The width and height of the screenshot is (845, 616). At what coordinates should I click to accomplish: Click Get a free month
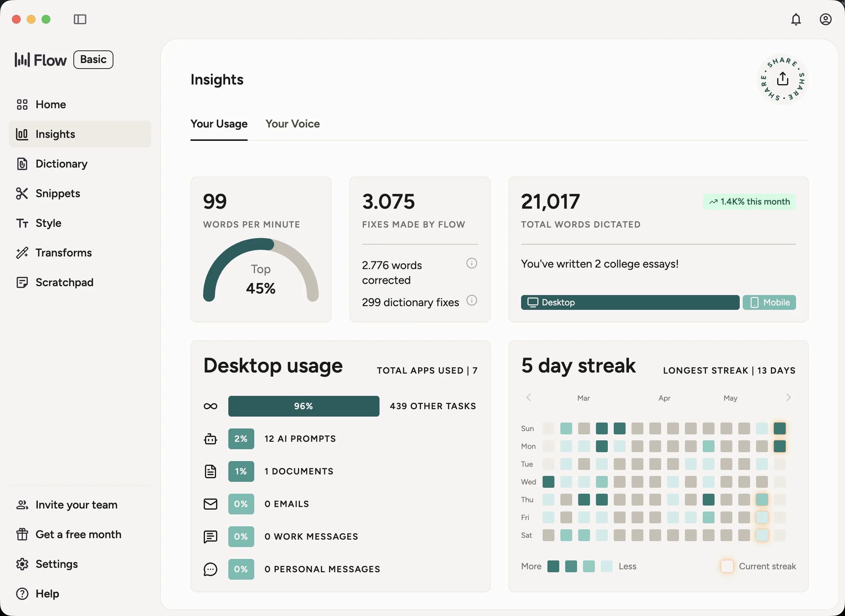80,534
